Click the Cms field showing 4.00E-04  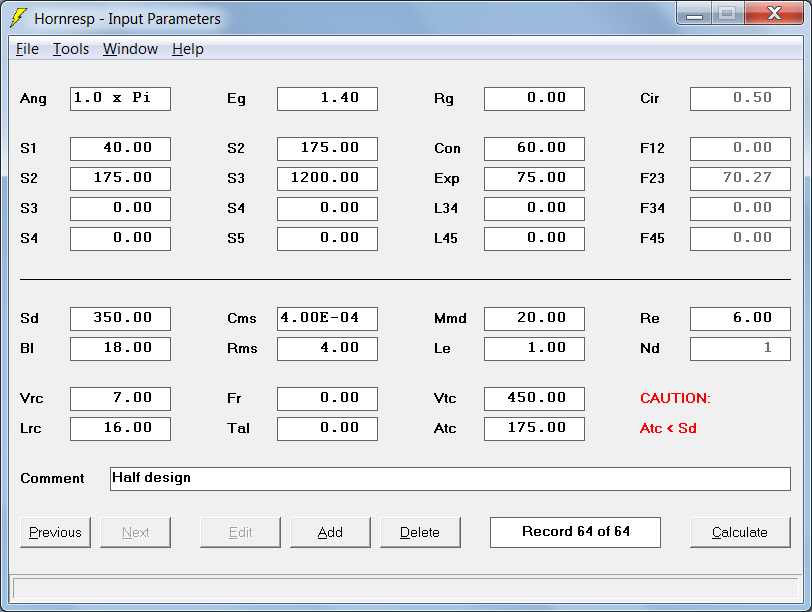tap(327, 319)
